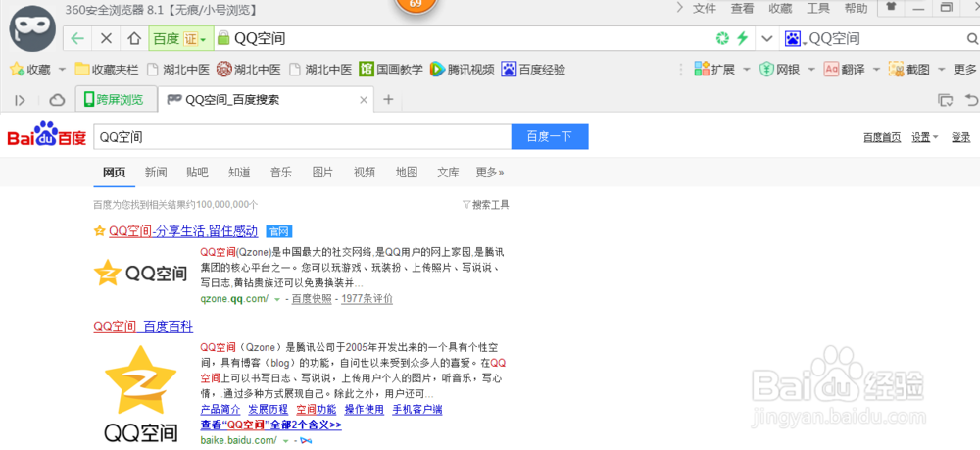
Task: Click the tab list window icon
Action: pyautogui.click(x=946, y=100)
